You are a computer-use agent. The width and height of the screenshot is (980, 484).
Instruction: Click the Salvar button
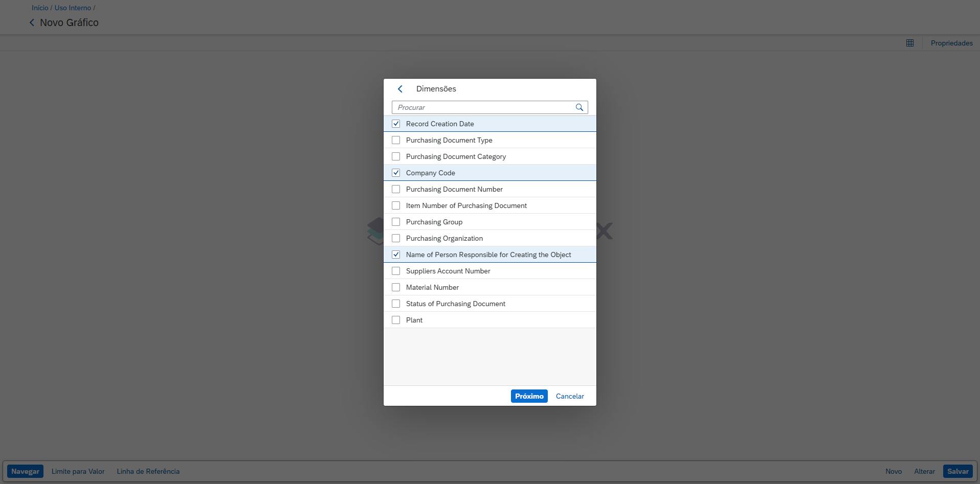[957, 471]
